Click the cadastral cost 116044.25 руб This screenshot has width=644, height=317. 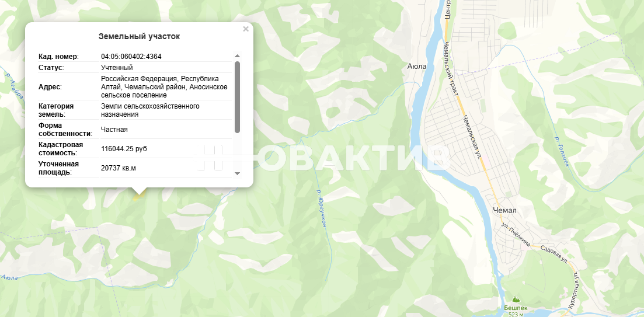[124, 149]
